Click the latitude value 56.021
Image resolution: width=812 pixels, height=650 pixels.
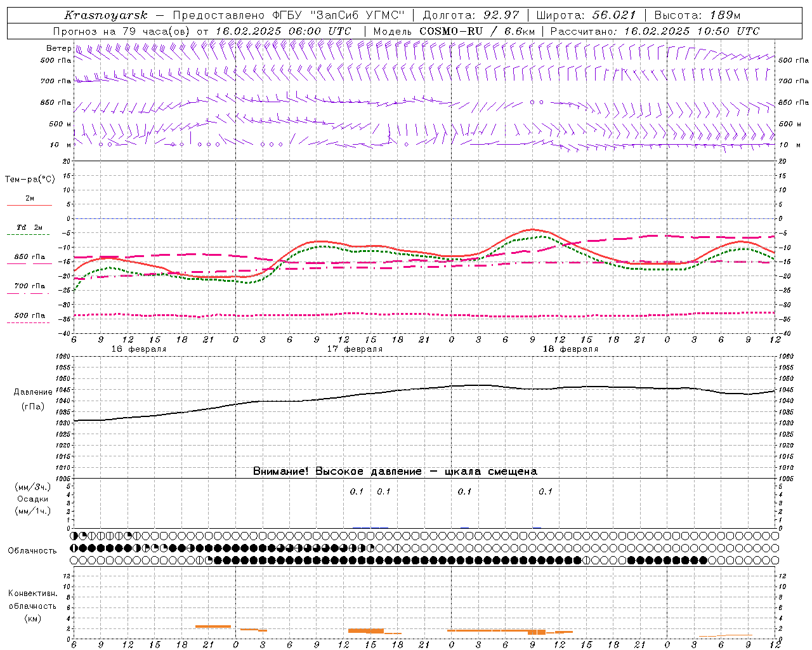point(613,15)
